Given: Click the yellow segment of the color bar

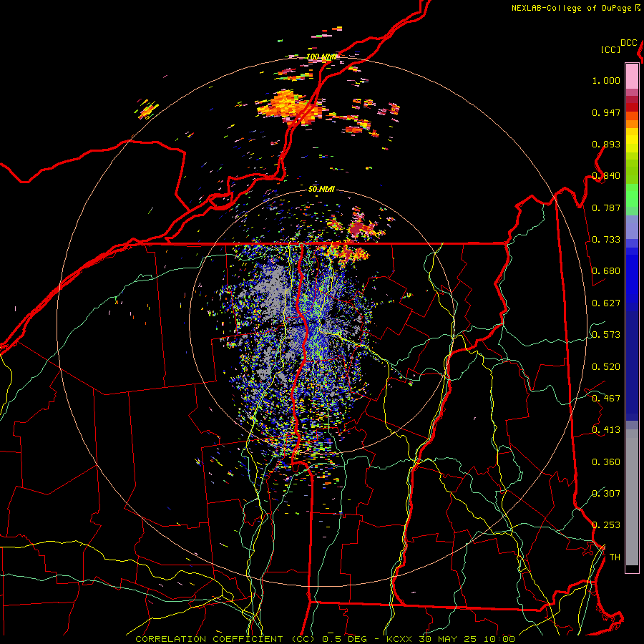Looking at the screenshot, I should [632, 140].
